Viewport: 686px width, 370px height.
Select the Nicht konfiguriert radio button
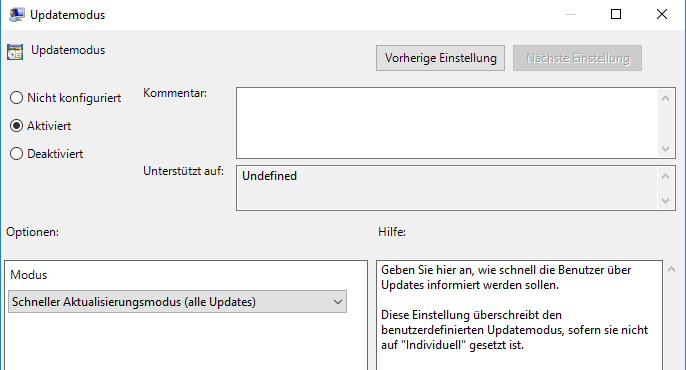click(17, 98)
